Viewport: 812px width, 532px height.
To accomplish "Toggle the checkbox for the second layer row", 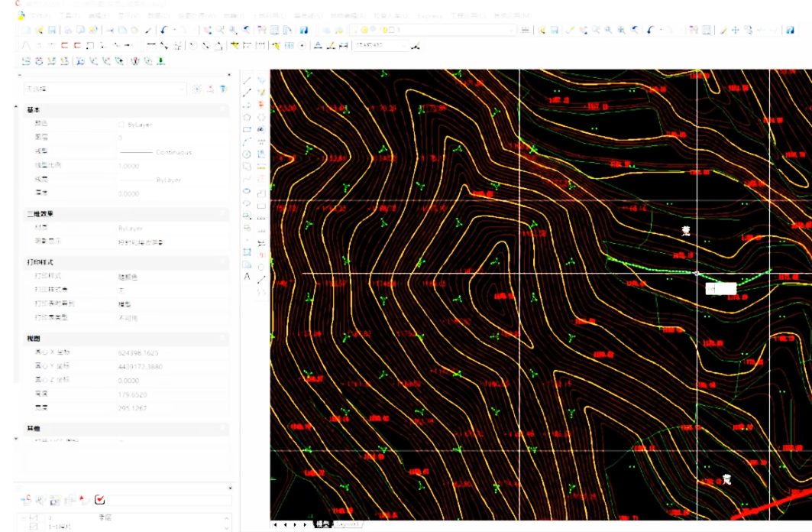I will [33, 527].
